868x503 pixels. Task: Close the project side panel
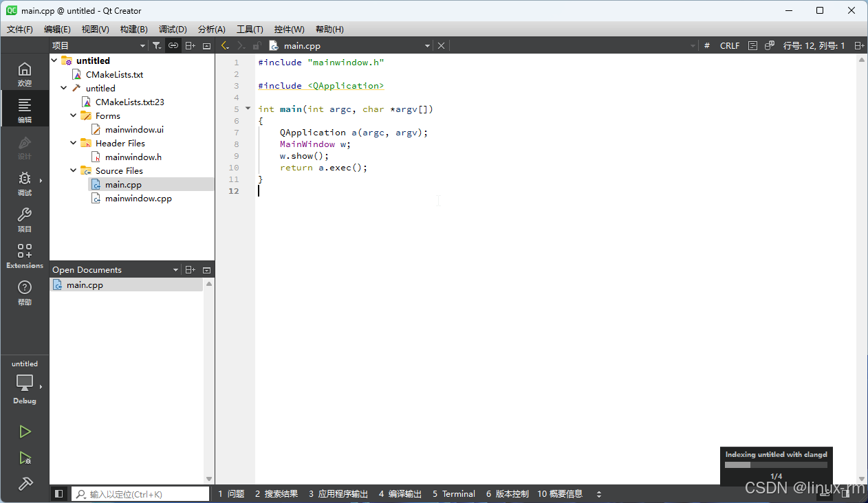click(207, 45)
